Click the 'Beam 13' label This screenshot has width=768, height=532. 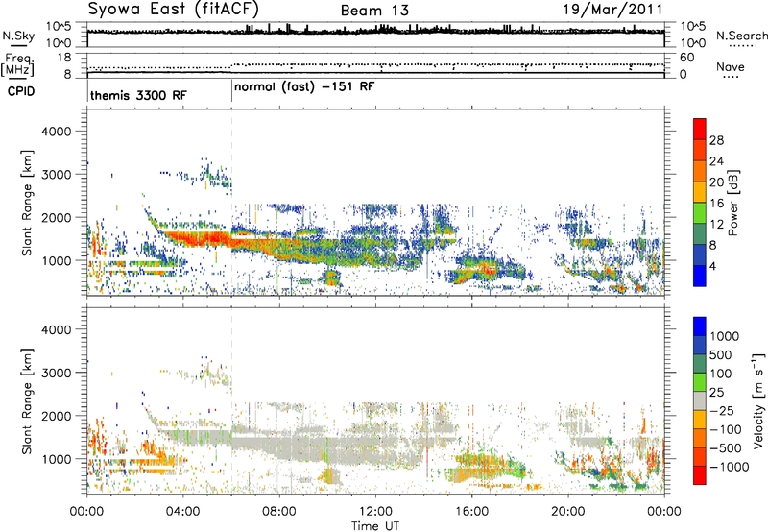click(374, 11)
